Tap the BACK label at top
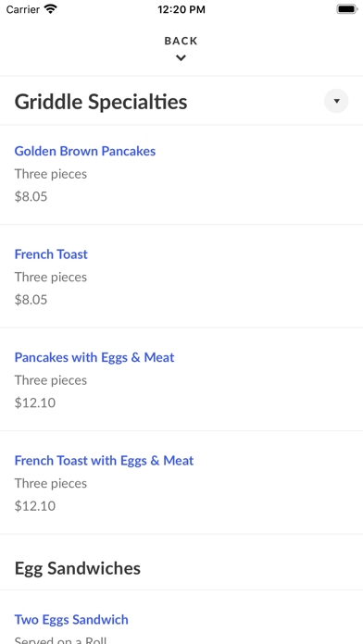Screen dimensions: 363x644 (x=181, y=41)
